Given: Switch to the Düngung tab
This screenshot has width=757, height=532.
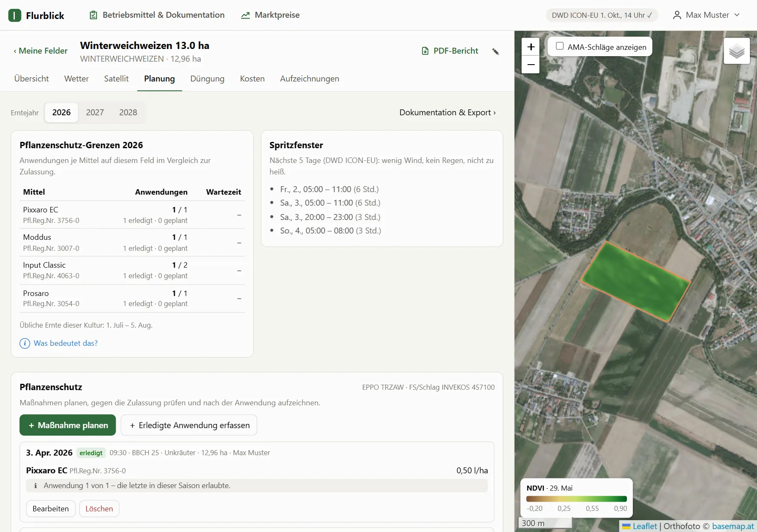Looking at the screenshot, I should (x=207, y=79).
